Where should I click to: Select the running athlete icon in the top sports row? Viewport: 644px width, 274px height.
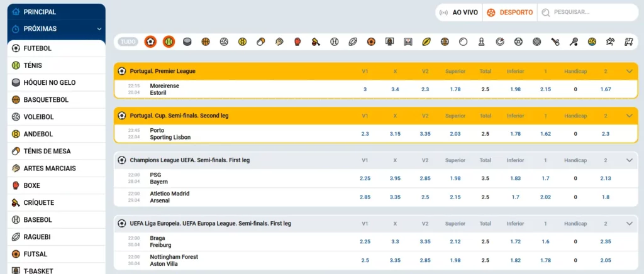coord(610,42)
